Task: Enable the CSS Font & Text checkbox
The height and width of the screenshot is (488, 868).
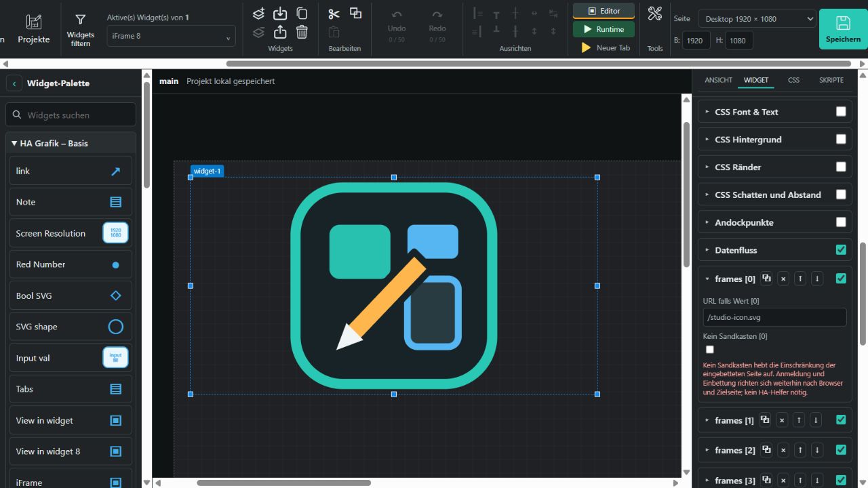Action: (841, 112)
